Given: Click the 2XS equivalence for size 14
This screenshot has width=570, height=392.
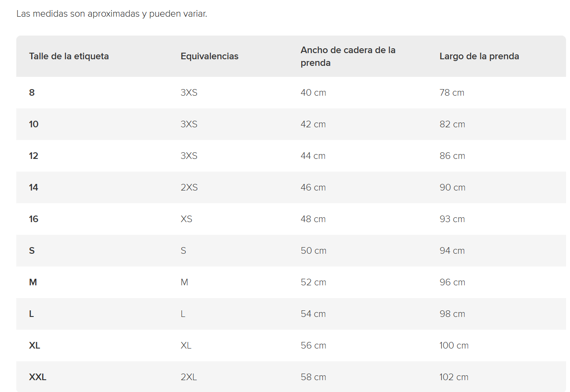Looking at the screenshot, I should click(x=189, y=187).
